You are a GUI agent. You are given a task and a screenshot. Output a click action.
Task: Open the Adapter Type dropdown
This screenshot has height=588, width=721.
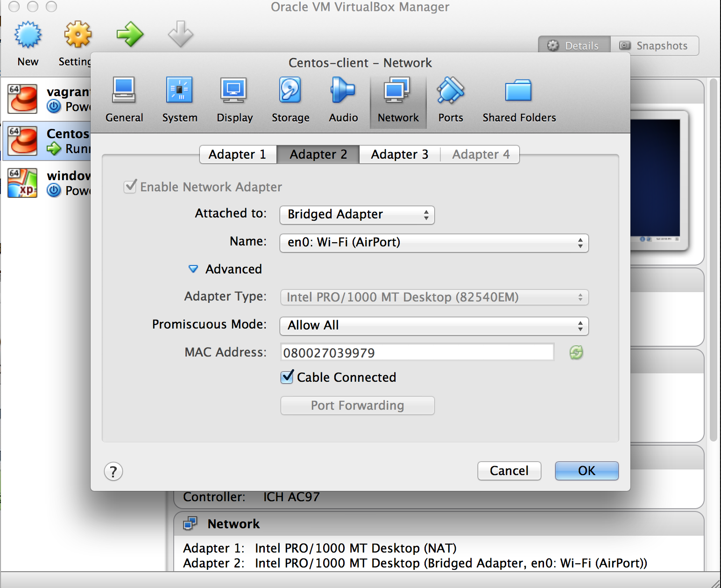pyautogui.click(x=434, y=297)
